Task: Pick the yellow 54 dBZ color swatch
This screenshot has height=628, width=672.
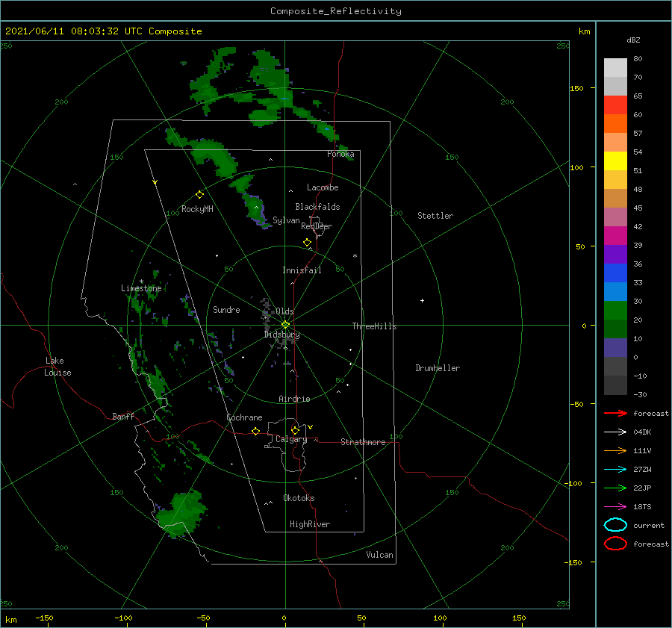Action: [615, 161]
